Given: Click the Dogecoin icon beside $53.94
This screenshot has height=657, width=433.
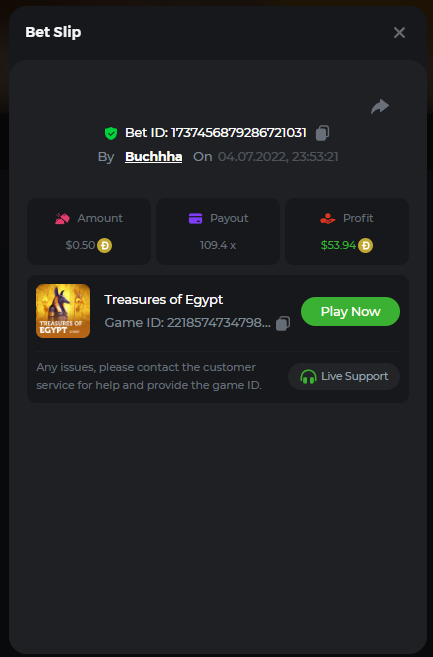Looking at the screenshot, I should tap(366, 245).
